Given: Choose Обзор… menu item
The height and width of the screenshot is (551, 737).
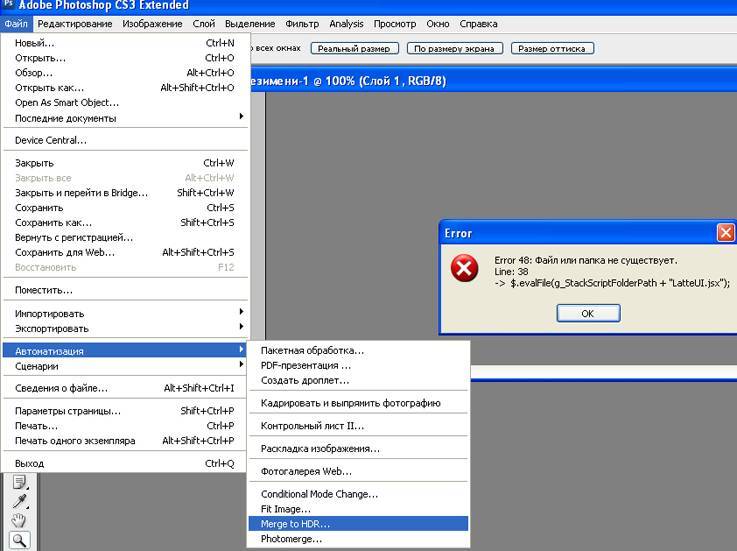Looking at the screenshot, I should 125,72.
